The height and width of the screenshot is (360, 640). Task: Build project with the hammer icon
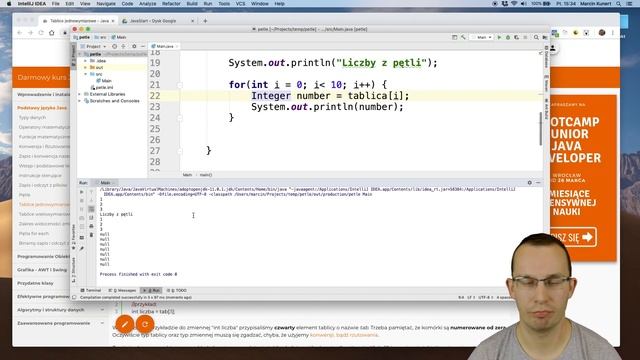tap(463, 37)
